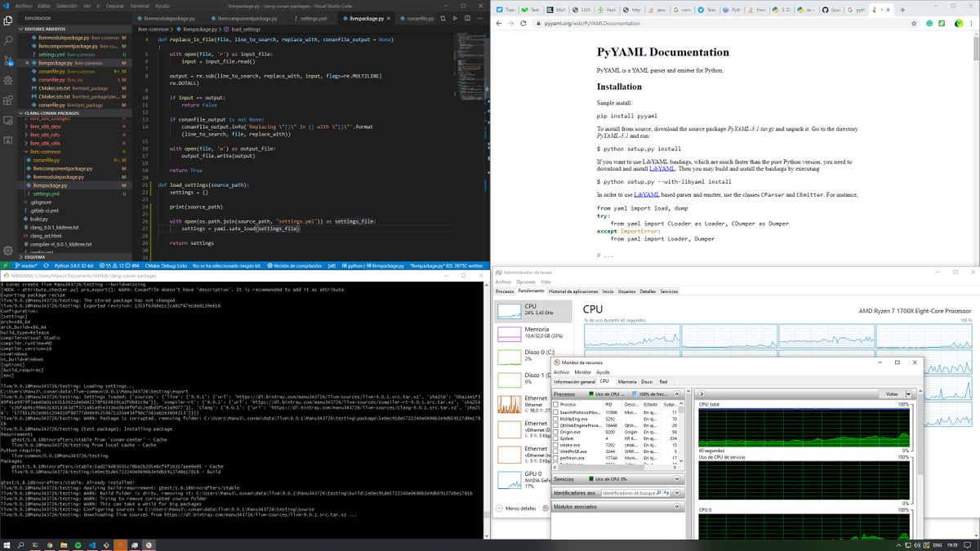
Task: Click the git sync icon in VS Code status bar
Action: click(44, 265)
